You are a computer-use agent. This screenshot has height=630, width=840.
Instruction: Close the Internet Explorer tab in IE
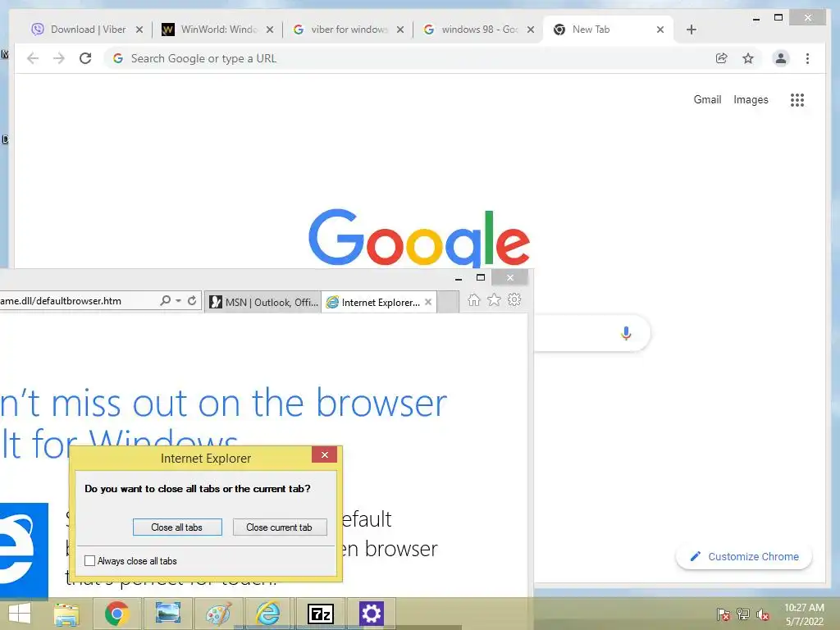428,302
